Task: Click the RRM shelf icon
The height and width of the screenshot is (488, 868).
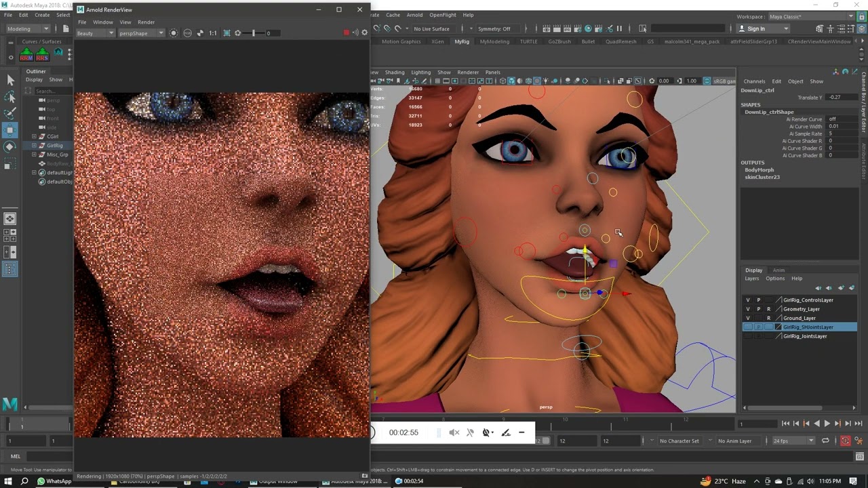Action: click(x=26, y=55)
